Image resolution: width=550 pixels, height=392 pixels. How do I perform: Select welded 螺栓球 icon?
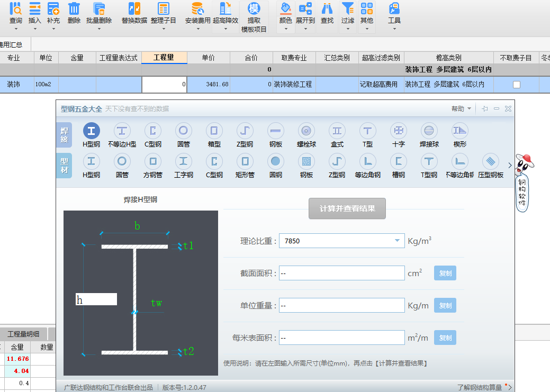tap(306, 131)
